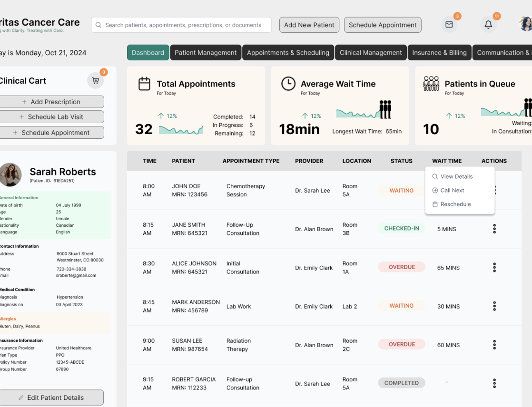
Task: Click the Patients in Queue people icon
Action: (431, 84)
